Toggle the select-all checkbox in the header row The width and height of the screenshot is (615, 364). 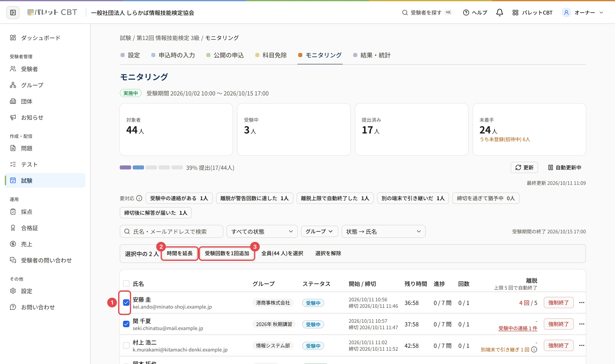126,284
